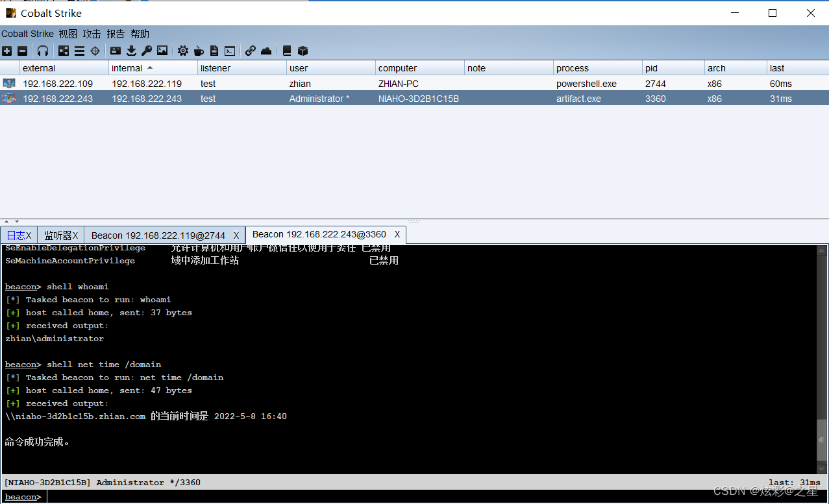This screenshot has width=829, height=504.
Task: Open the 攻击 menu
Action: tap(92, 34)
